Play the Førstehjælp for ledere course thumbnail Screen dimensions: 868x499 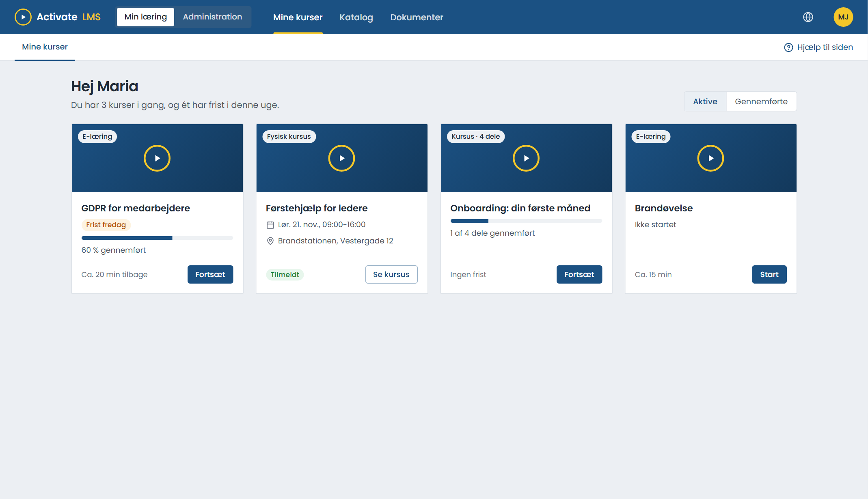[341, 158]
